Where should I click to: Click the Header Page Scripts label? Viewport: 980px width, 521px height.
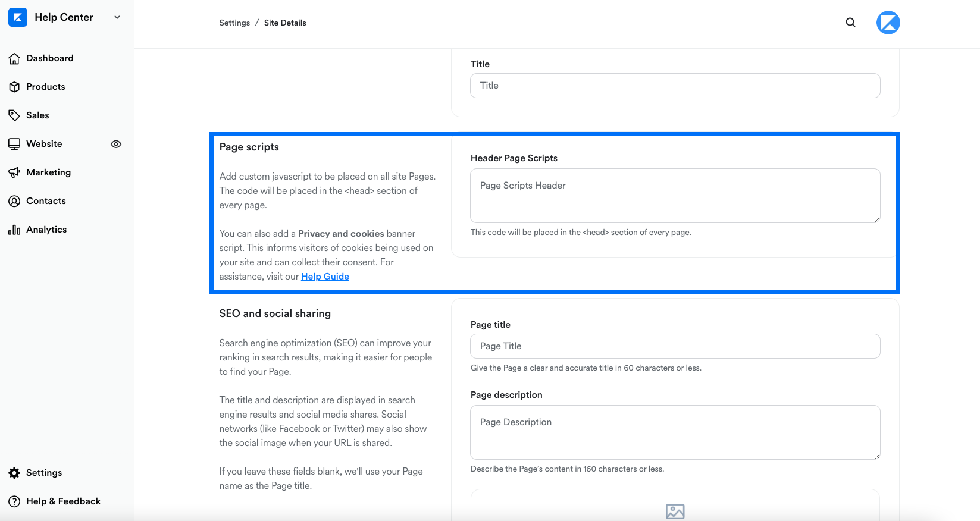click(514, 158)
